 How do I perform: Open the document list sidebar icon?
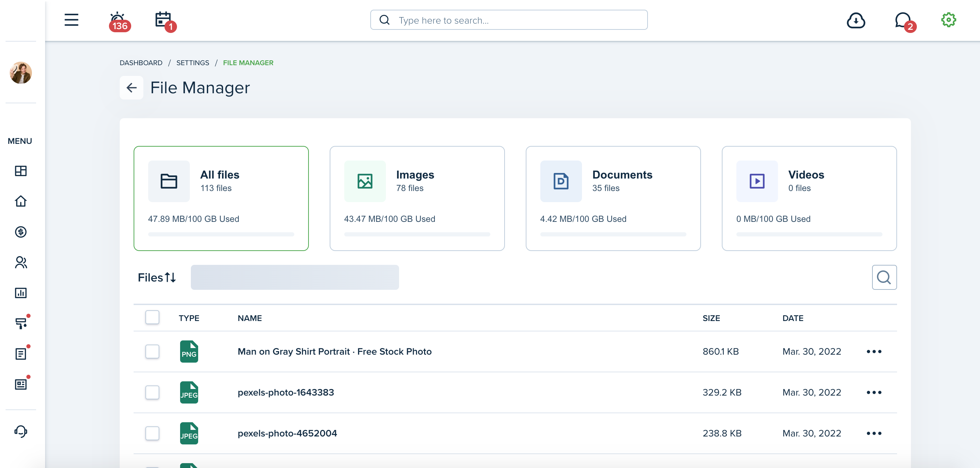click(21, 353)
